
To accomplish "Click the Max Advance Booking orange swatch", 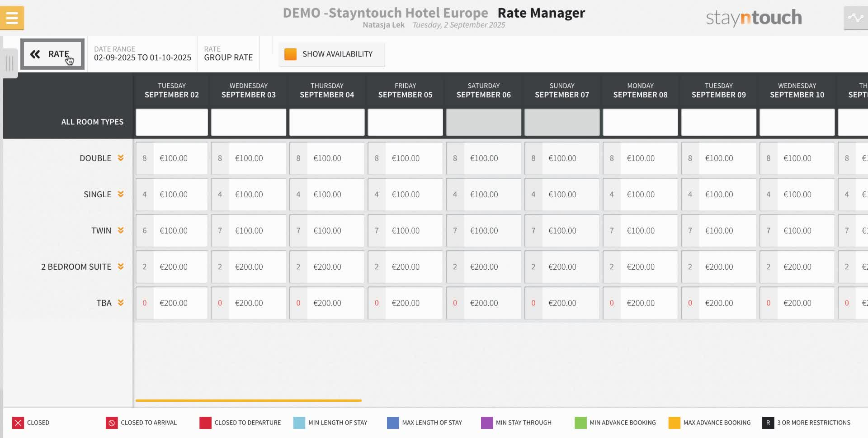I will 674,423.
